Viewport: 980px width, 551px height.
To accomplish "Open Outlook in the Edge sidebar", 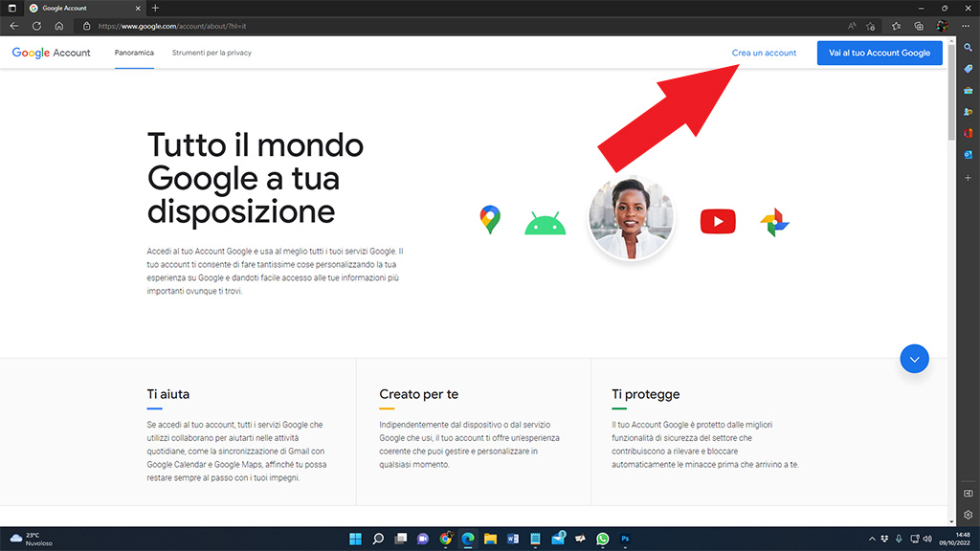I will 969,154.
